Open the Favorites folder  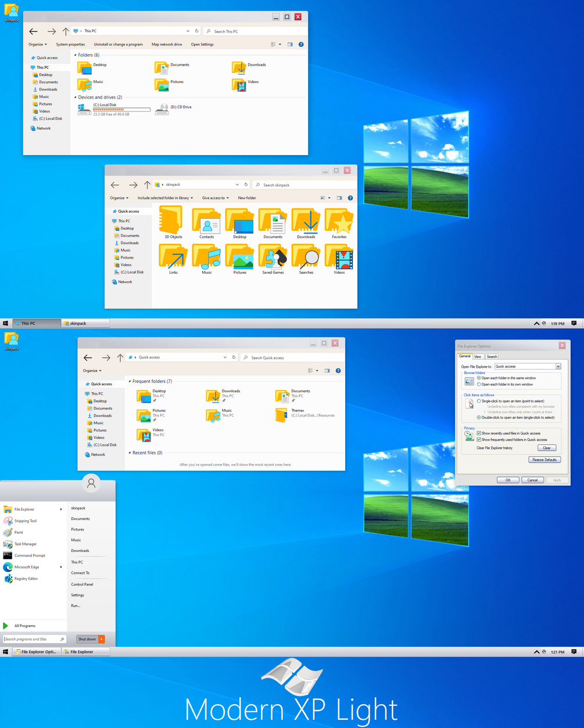point(339,223)
